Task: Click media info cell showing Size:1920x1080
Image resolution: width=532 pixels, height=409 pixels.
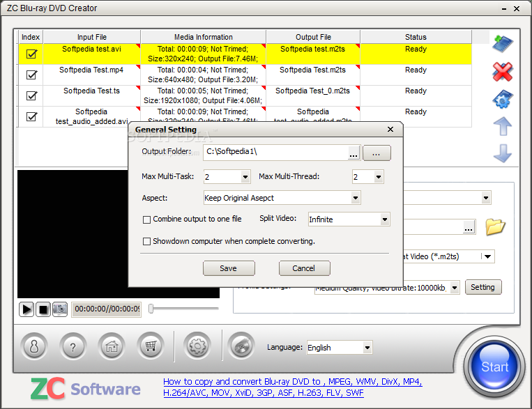Action: [x=203, y=95]
